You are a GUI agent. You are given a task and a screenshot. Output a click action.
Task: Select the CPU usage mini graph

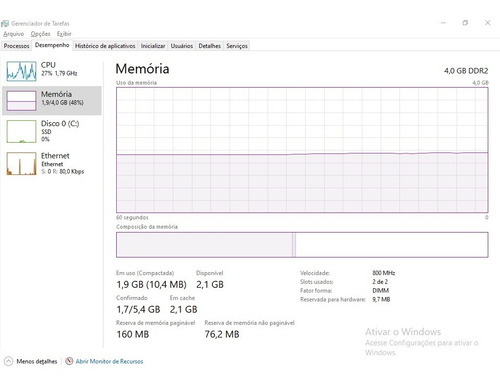click(x=21, y=71)
